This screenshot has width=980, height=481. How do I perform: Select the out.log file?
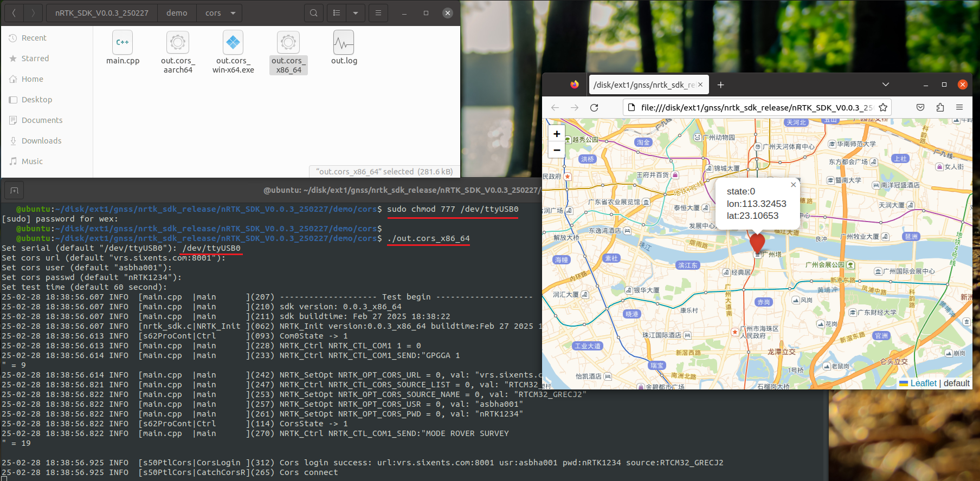click(x=344, y=48)
